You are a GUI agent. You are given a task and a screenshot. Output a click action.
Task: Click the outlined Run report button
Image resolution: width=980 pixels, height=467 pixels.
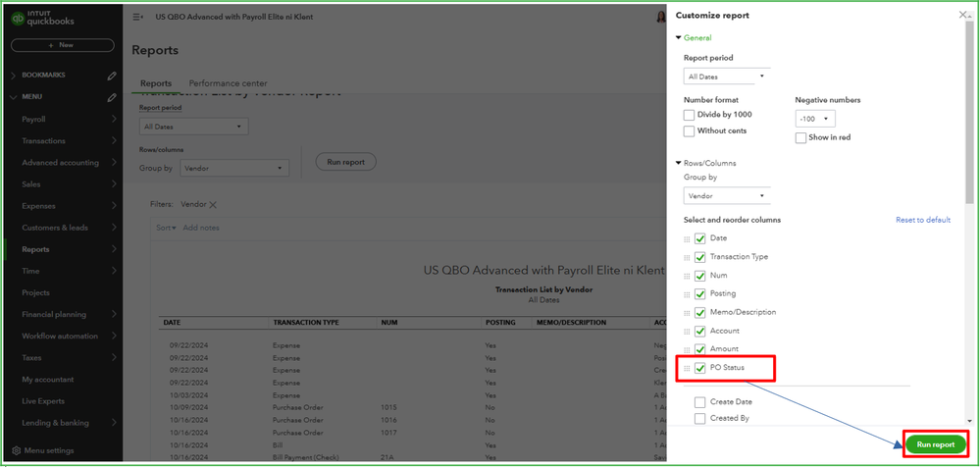[x=345, y=163]
